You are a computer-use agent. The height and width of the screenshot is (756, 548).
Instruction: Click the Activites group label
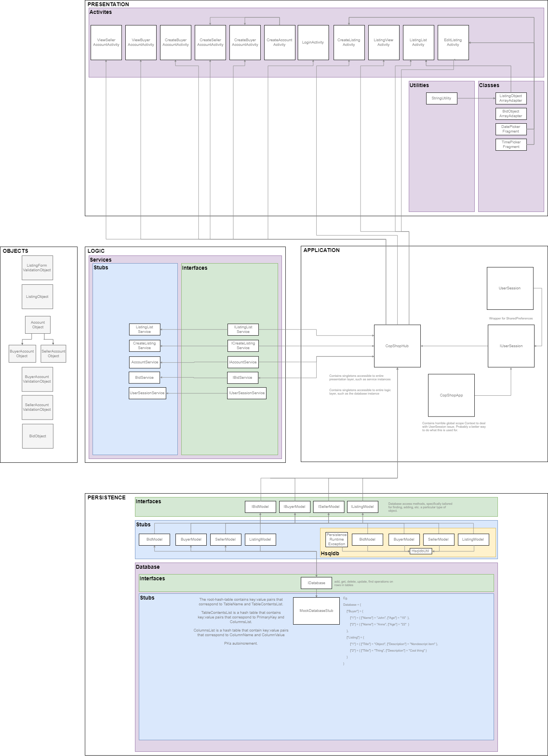pos(101,12)
